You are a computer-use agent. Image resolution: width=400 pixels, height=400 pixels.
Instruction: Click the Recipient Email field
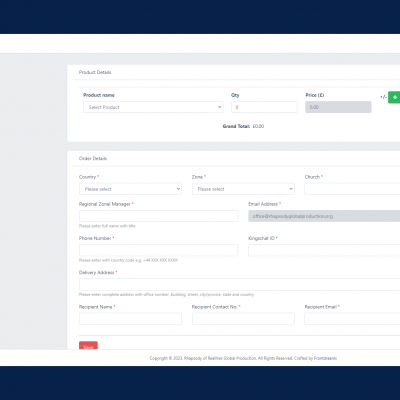click(x=352, y=319)
